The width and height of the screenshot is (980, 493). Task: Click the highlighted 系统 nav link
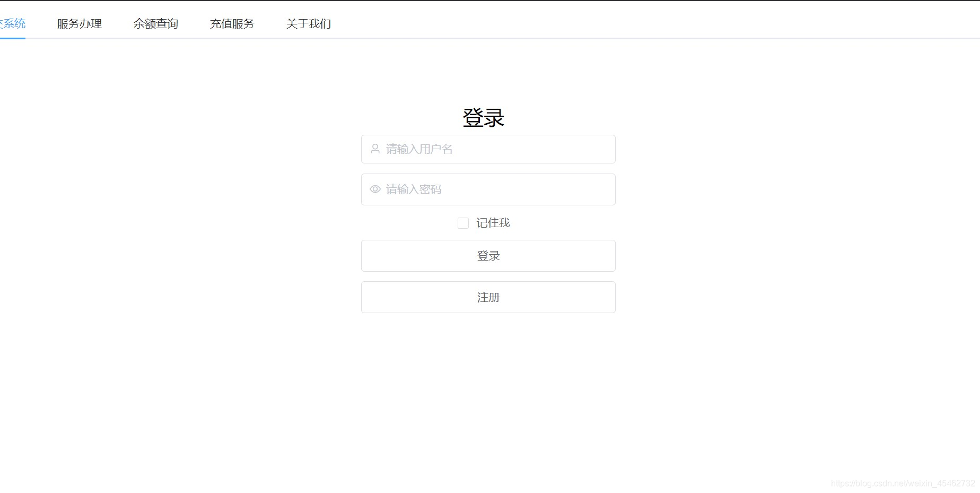pos(13,23)
